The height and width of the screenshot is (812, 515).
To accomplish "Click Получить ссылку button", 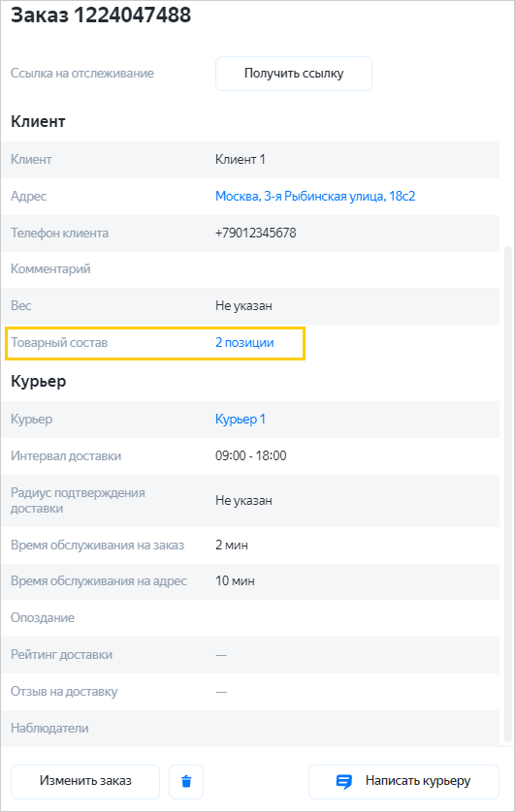I will coord(294,74).
